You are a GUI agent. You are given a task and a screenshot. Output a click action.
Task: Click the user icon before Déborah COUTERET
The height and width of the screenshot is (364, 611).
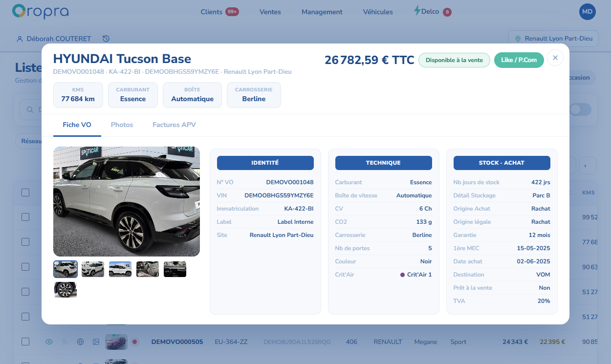coord(20,39)
